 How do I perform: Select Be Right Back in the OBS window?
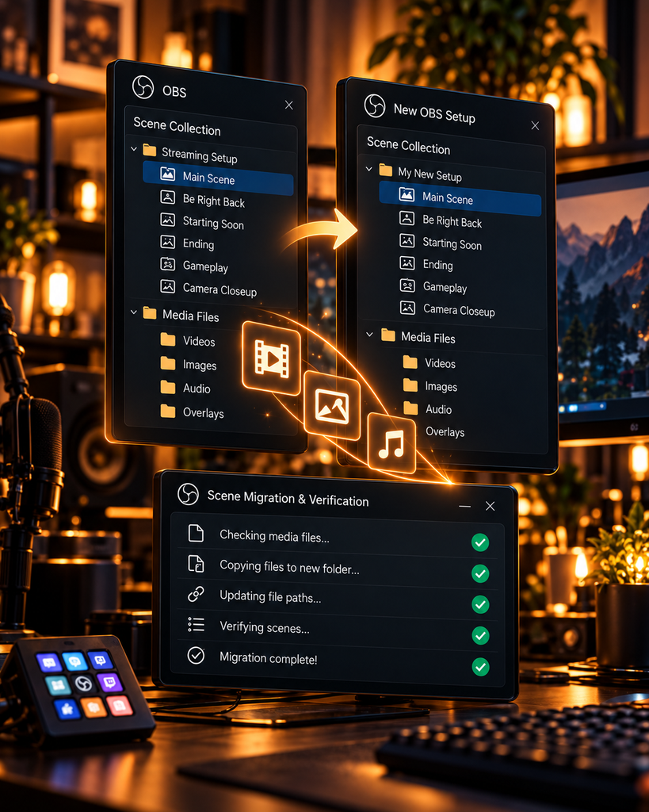coord(213,201)
